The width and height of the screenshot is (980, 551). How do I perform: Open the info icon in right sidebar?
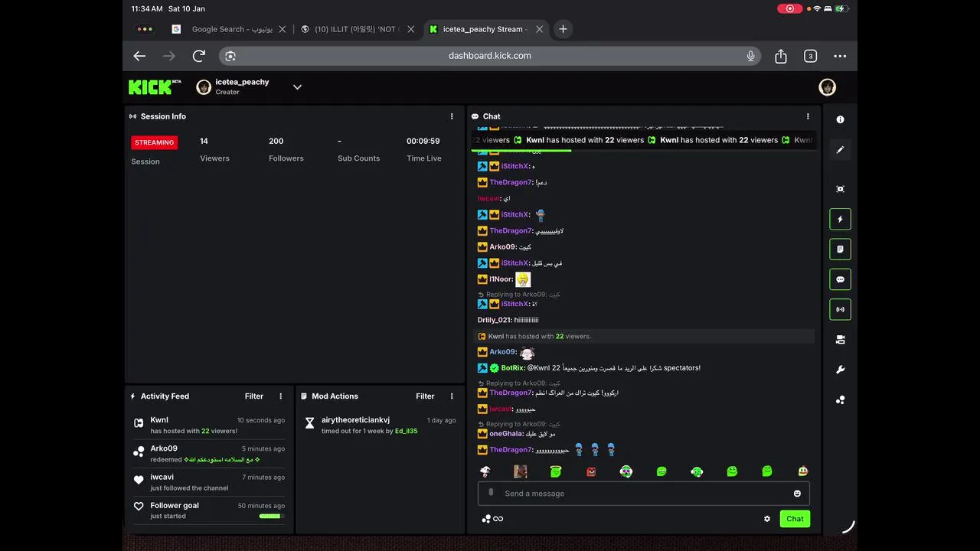pyautogui.click(x=840, y=119)
